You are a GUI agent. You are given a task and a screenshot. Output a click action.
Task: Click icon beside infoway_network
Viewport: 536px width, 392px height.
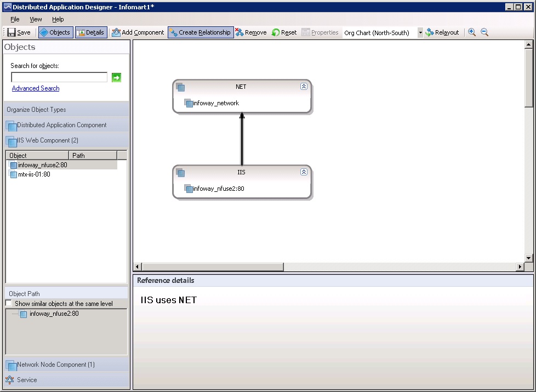point(189,103)
